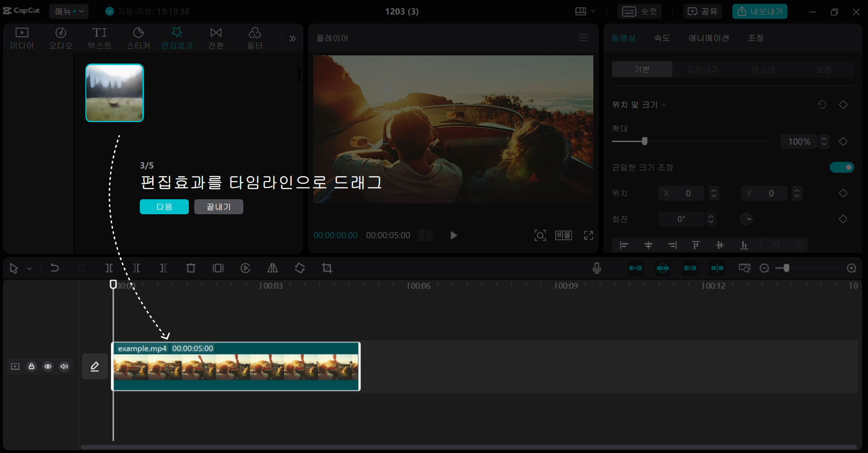Click the scale percentage stepper arrows
This screenshot has height=453, width=868.
[x=824, y=142]
